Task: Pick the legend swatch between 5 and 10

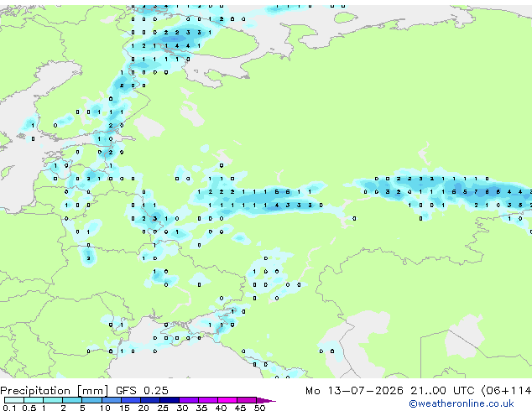Action: point(91,400)
